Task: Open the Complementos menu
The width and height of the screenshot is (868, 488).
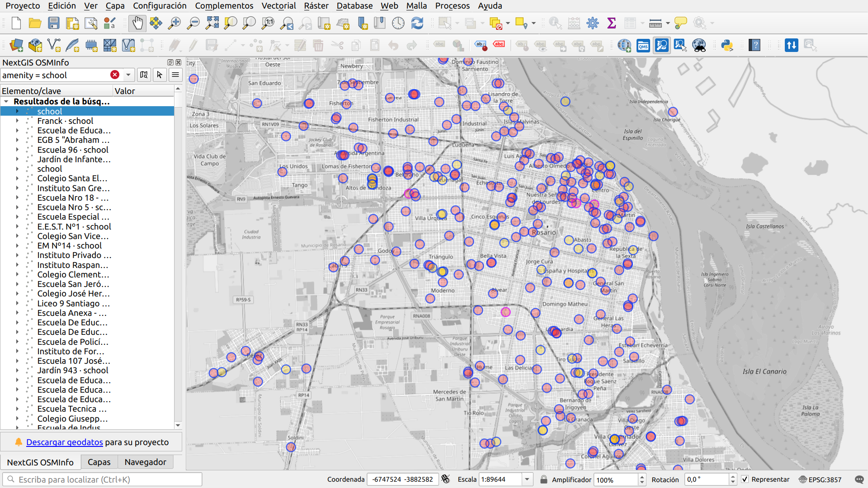Action: pyautogui.click(x=224, y=6)
